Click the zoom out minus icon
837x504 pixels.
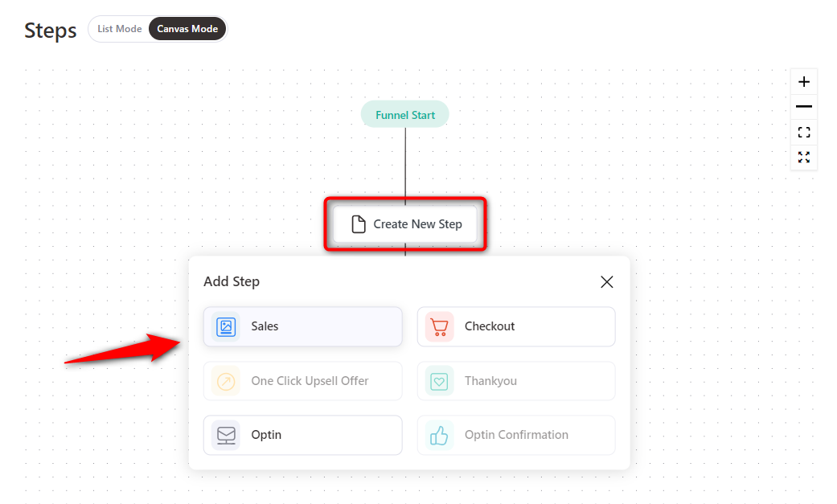[804, 107]
